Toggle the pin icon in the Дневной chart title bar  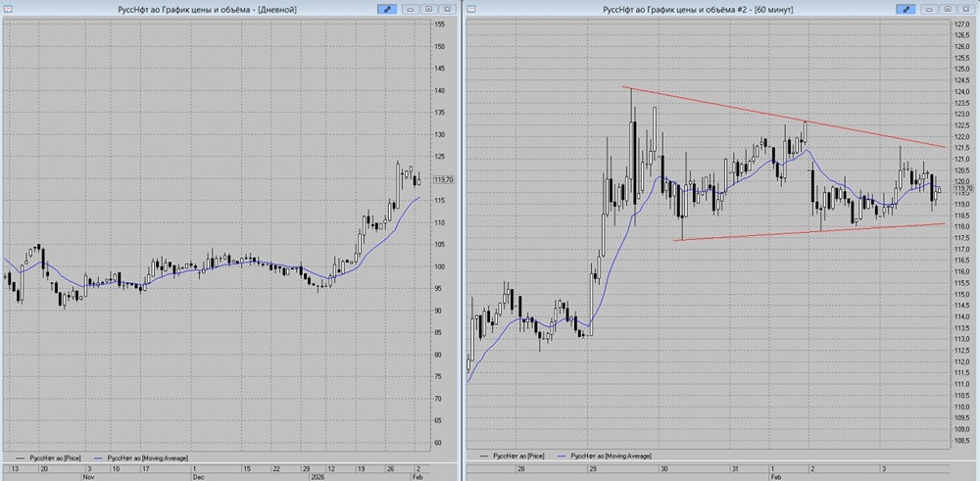(387, 10)
